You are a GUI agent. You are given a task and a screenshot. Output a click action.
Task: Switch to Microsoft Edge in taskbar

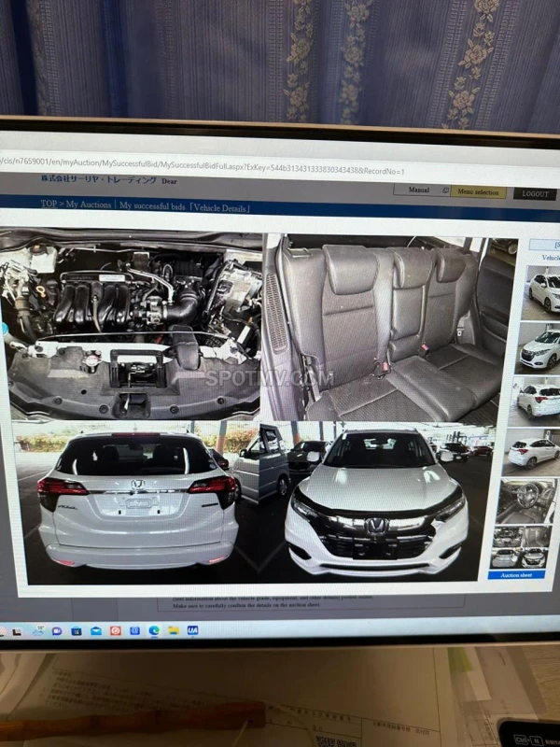pos(154,631)
